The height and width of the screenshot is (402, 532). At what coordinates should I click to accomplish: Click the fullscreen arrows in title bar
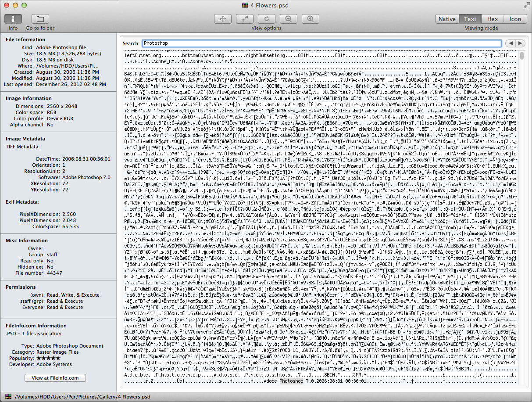526,5
